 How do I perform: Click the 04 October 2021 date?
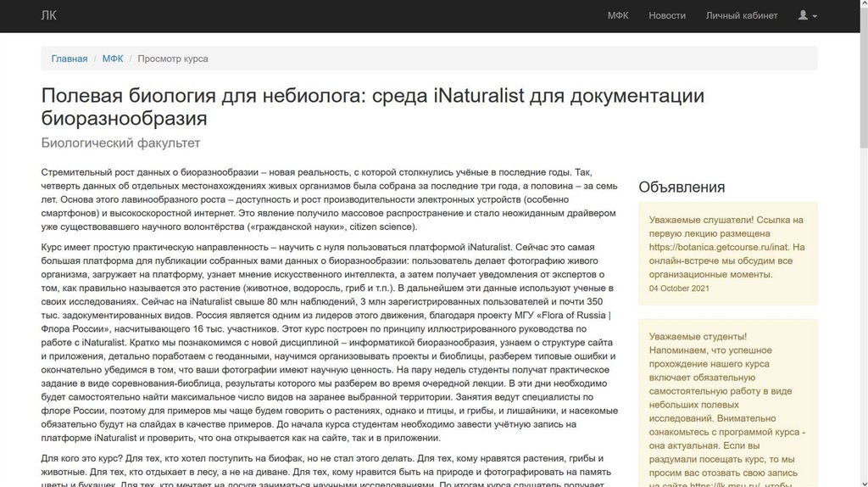pyautogui.click(x=679, y=288)
